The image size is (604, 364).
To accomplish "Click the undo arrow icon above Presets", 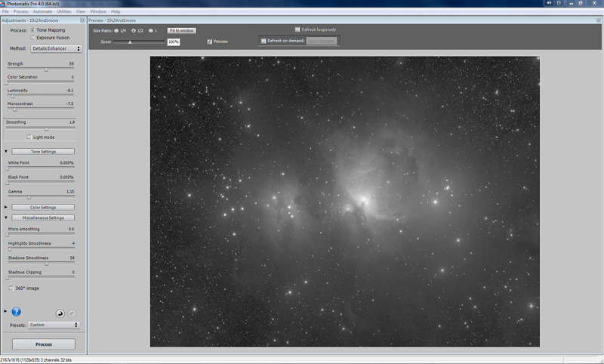I will click(x=59, y=313).
